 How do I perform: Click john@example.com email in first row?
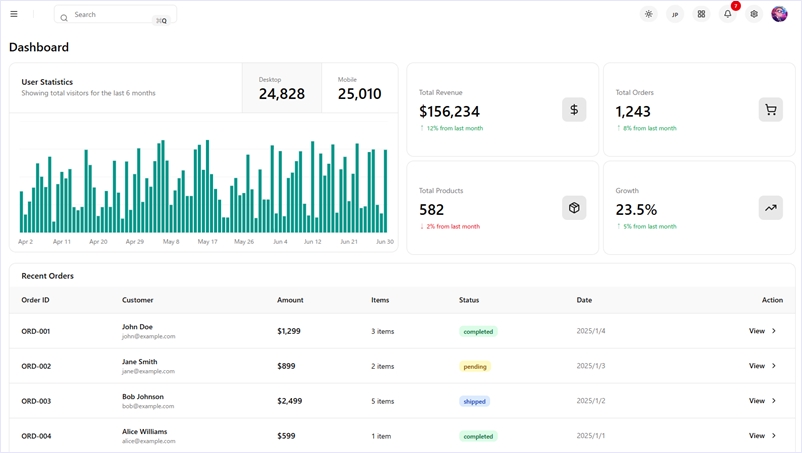point(148,337)
